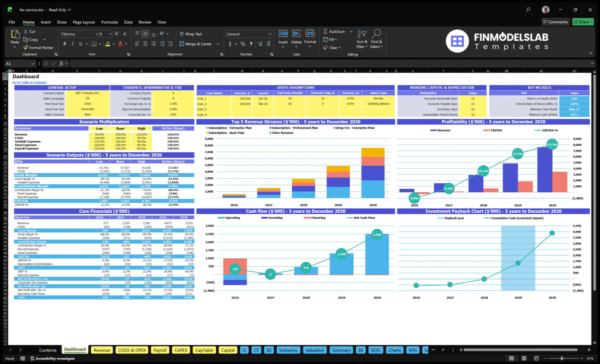Open the Fill dropdown
Image resolution: width=600 pixels, height=364 pixels.
pos(330,39)
